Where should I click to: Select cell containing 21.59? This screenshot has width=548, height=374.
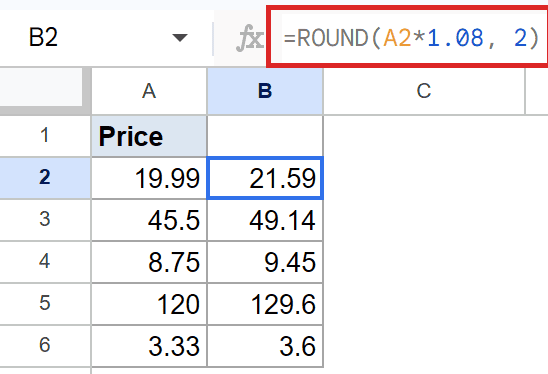coord(265,178)
